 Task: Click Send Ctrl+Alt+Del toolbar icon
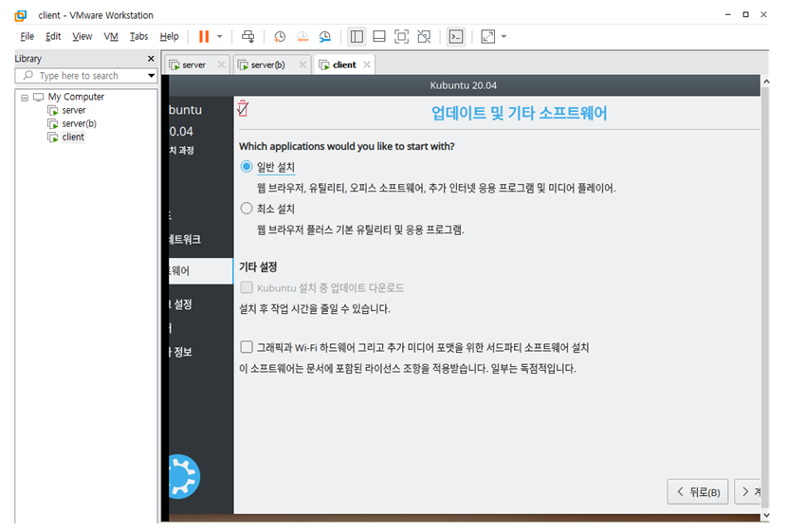coord(247,37)
